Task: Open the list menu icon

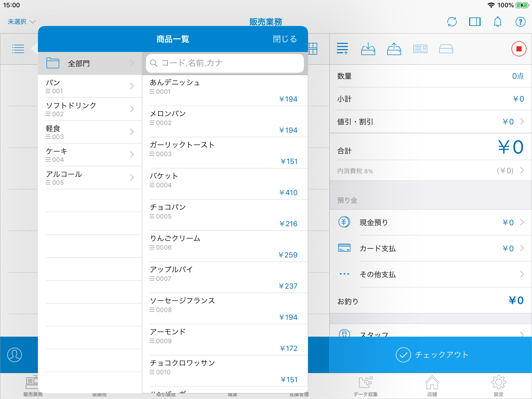Action: [x=18, y=49]
